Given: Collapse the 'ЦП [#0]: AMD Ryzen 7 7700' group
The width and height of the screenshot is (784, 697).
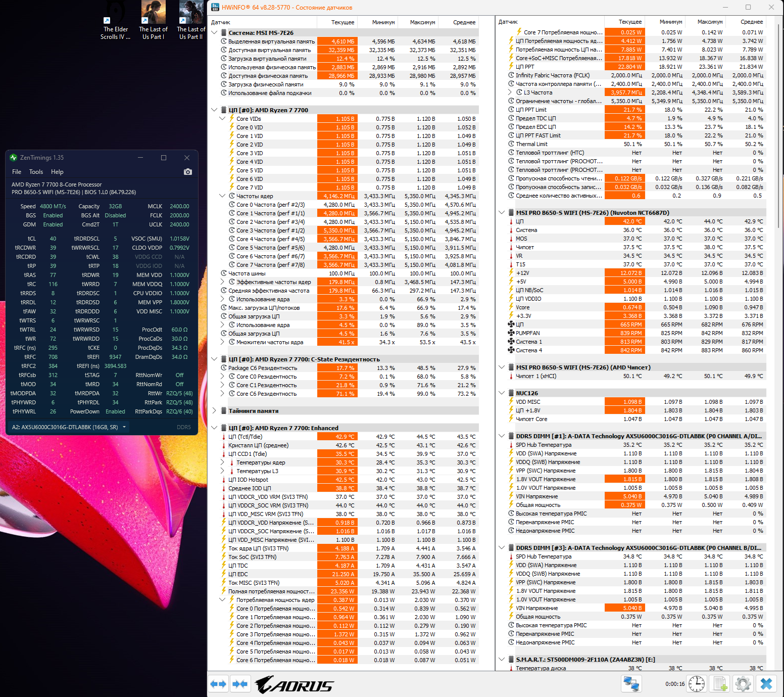Looking at the screenshot, I should (x=214, y=110).
